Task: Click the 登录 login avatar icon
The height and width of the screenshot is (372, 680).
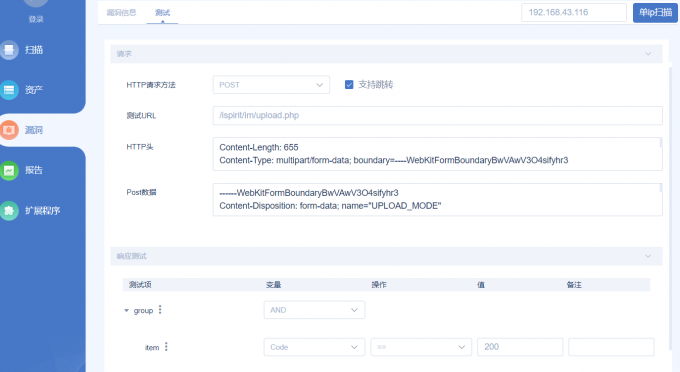Action: click(36, 3)
